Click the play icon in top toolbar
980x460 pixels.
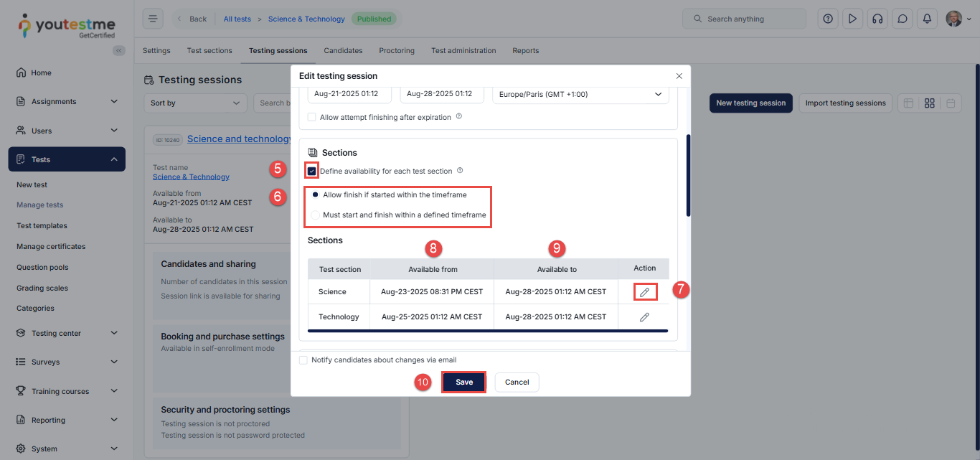tap(852, 19)
